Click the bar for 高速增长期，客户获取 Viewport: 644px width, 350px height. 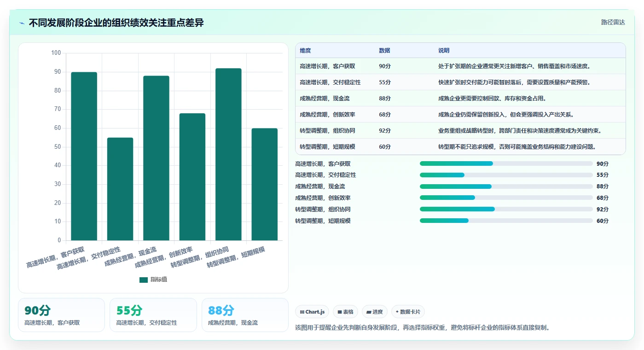pos(84,156)
